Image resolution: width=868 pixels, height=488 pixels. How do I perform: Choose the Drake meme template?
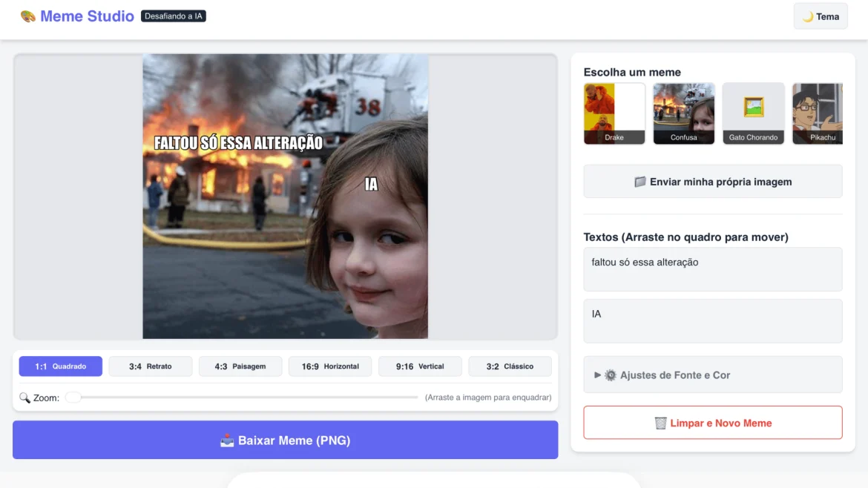614,113
